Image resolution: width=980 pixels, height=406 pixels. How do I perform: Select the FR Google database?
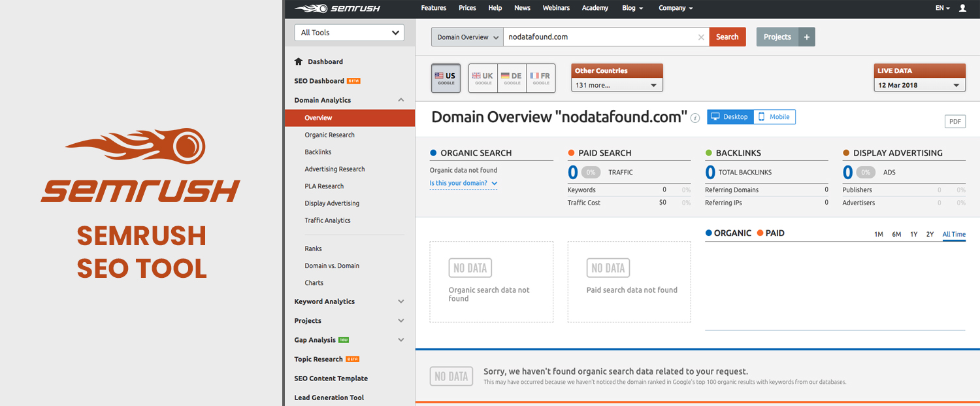point(541,78)
